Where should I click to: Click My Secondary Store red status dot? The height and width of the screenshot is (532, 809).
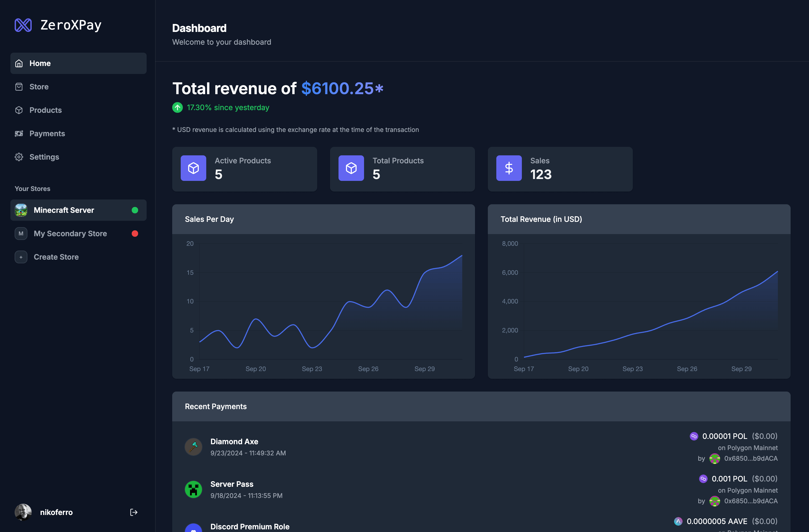pos(135,233)
